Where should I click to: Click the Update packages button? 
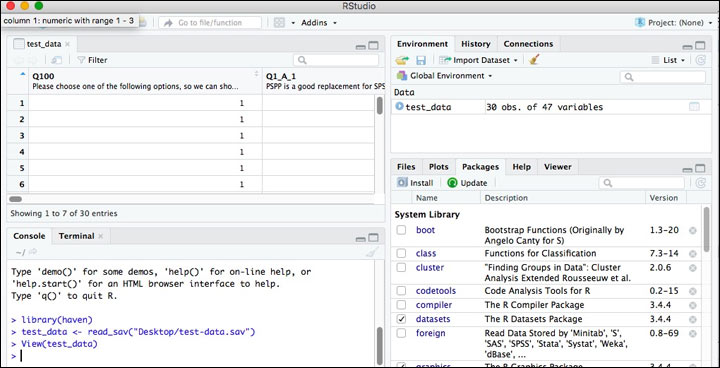coord(467,183)
